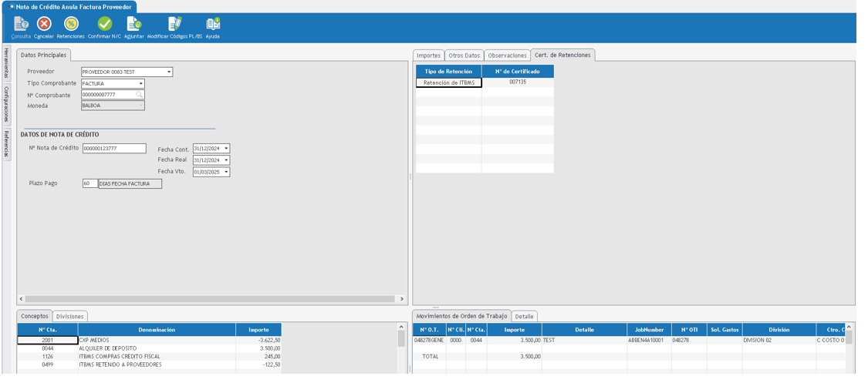Open Modificar Códigos PL/BS tool
This screenshot has height=383, width=868.
coord(174,24)
